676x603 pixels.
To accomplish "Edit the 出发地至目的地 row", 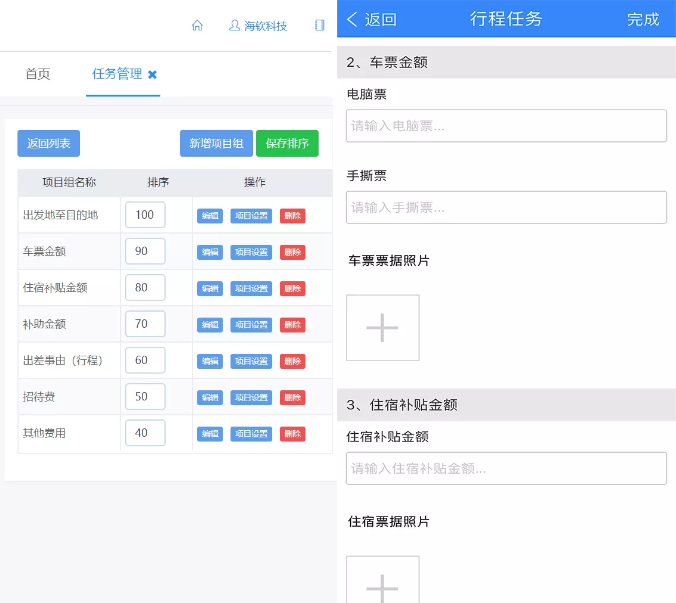I will pyautogui.click(x=210, y=216).
